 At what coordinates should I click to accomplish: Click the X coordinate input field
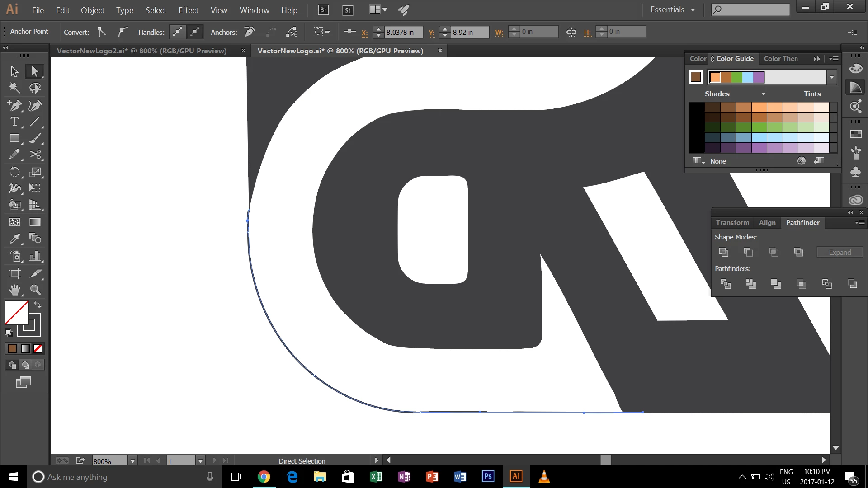point(402,32)
